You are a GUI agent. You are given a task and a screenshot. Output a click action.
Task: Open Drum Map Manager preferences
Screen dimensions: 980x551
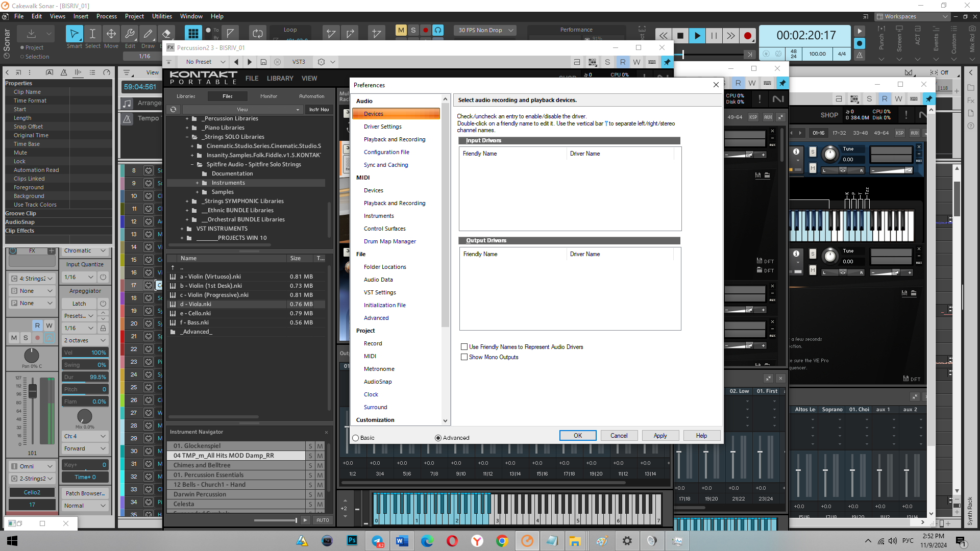coord(389,241)
